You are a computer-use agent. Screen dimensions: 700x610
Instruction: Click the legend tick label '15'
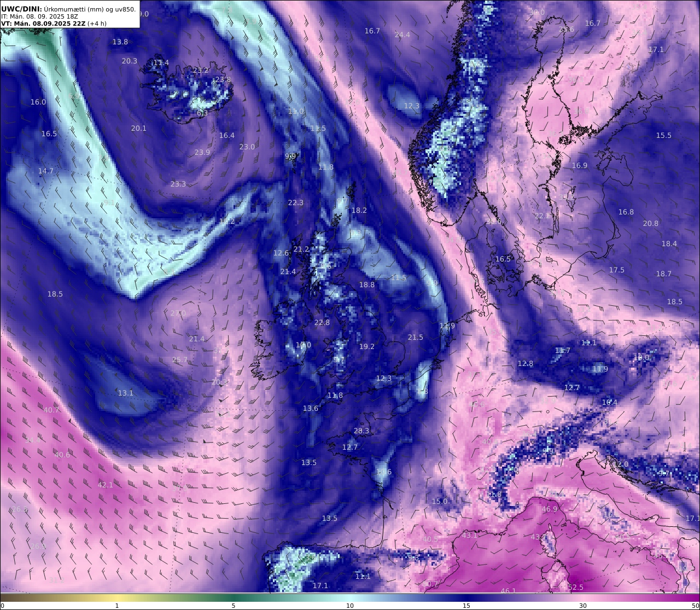(466, 606)
